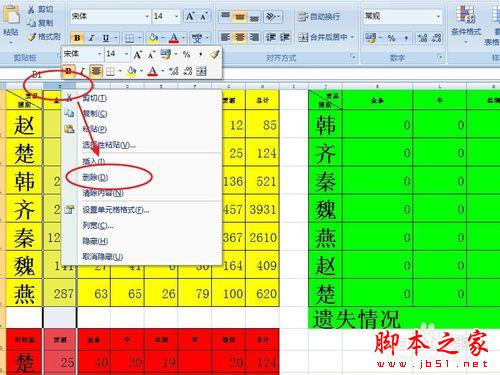This screenshot has width=500, height=375.
Task: Click mini toolbar Increase Decimal icon
Action: coord(174,71)
